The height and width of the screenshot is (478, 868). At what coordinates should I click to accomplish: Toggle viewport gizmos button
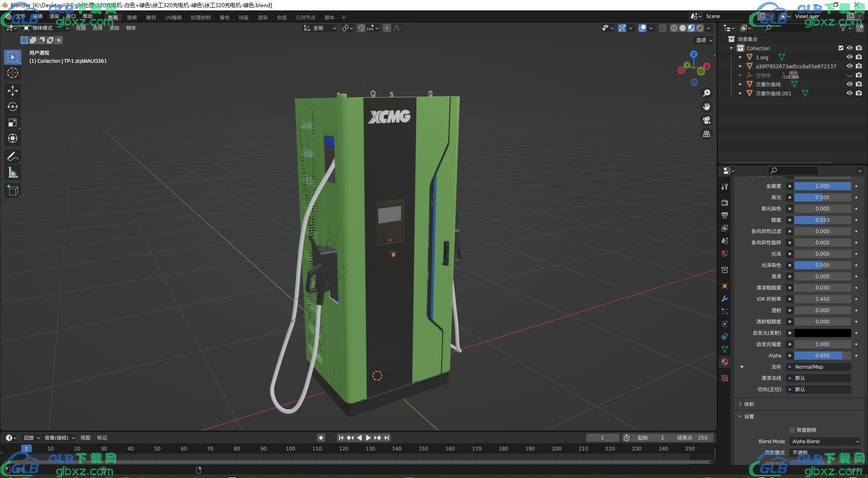tap(622, 28)
